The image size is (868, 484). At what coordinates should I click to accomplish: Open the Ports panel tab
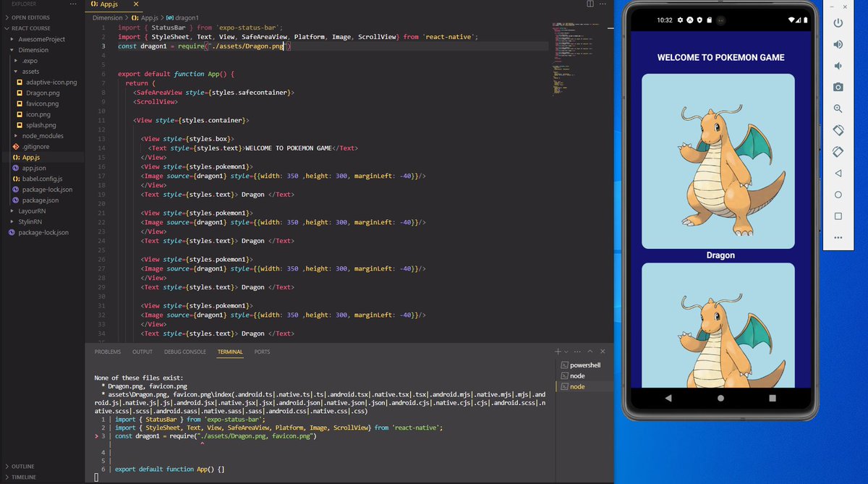[x=262, y=352]
